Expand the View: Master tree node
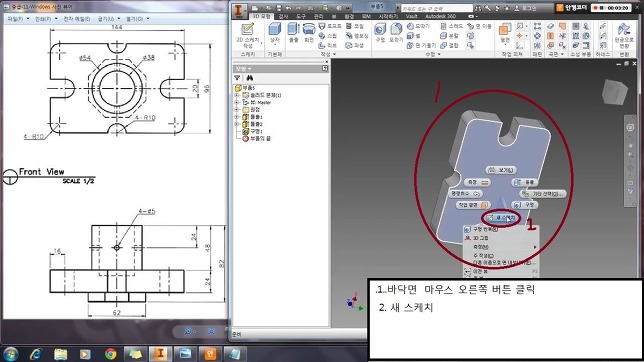The width and height of the screenshot is (644, 362). [237, 102]
